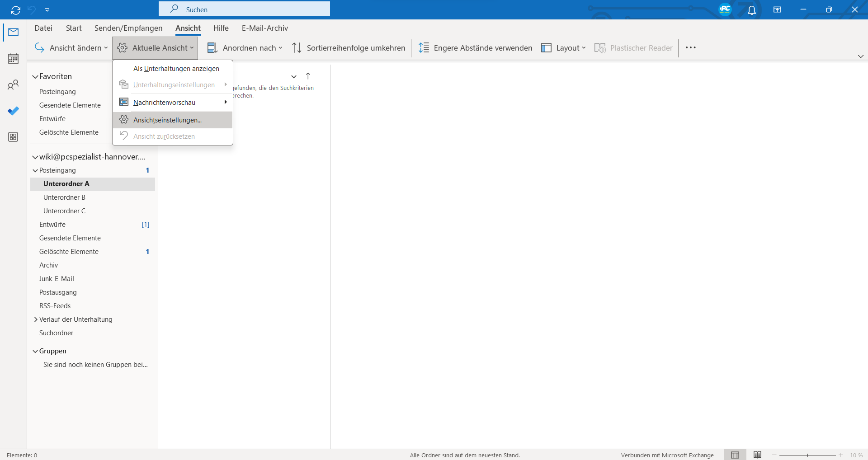This screenshot has height=460, width=868.
Task: Open the To Do checkmark icon
Action: point(13,111)
